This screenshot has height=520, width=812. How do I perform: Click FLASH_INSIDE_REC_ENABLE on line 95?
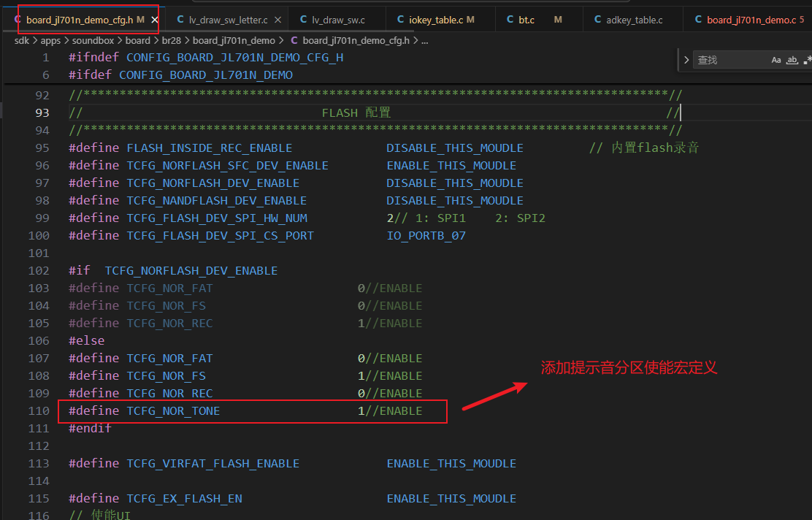point(210,148)
